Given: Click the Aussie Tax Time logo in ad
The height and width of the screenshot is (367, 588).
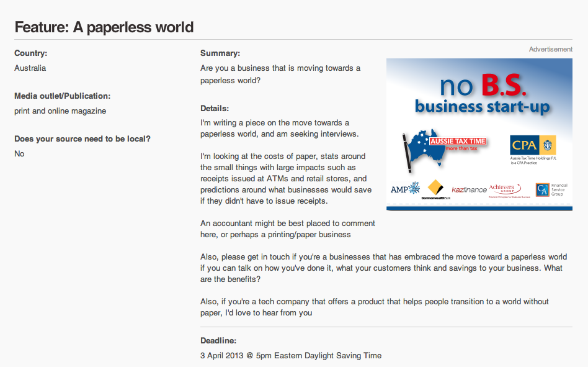Looking at the screenshot, I should [444, 150].
